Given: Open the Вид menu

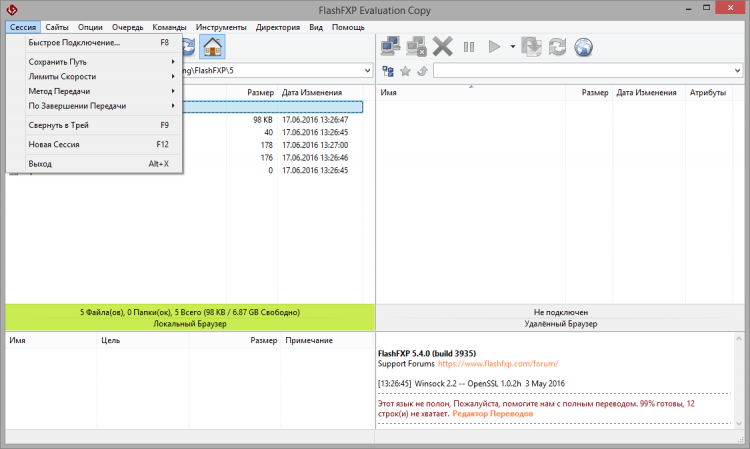Looking at the screenshot, I should pos(316,27).
